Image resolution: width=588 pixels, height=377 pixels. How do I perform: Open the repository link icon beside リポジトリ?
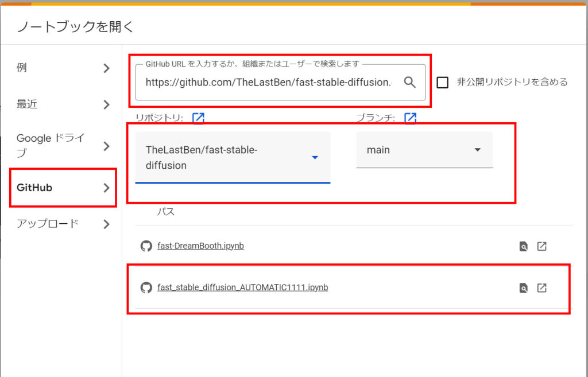coord(198,118)
